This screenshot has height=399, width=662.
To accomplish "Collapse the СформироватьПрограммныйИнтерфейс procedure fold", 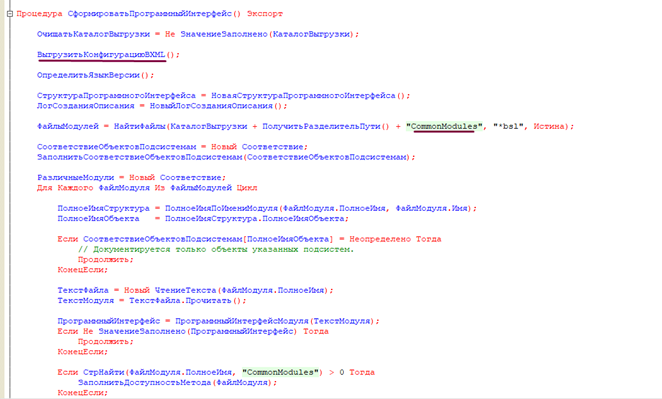I will (10, 14).
